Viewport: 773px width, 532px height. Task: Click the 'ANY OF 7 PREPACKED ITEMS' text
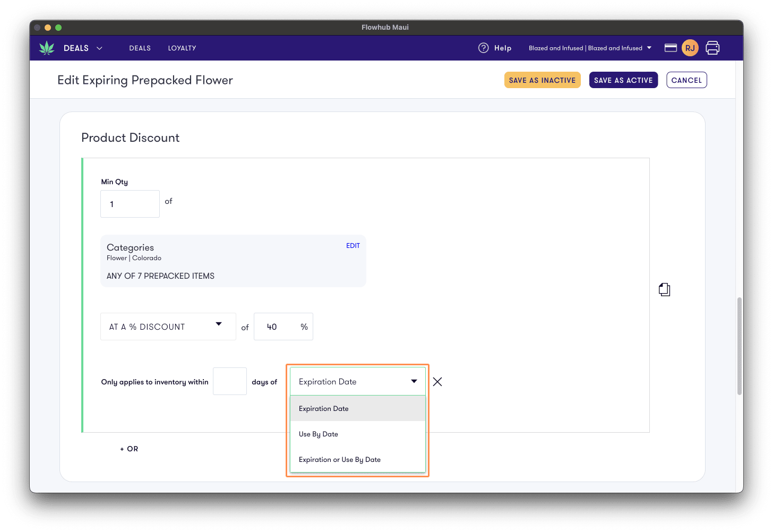click(x=160, y=276)
